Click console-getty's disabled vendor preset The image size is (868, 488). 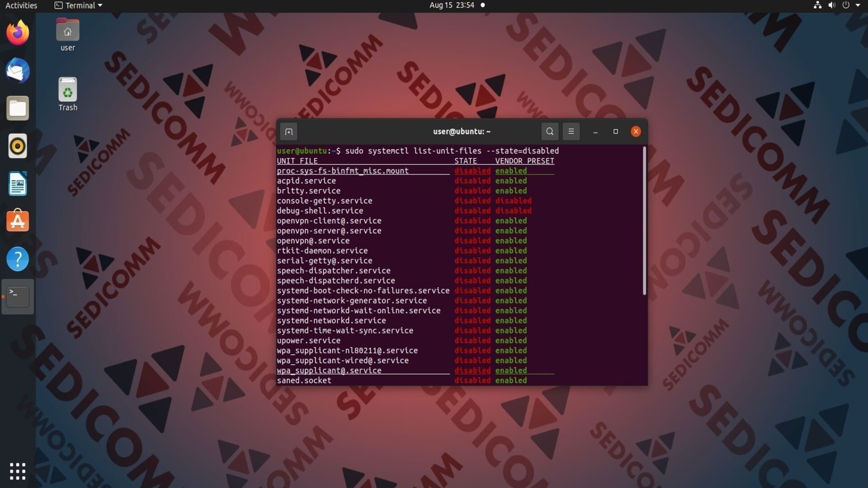(513, 201)
